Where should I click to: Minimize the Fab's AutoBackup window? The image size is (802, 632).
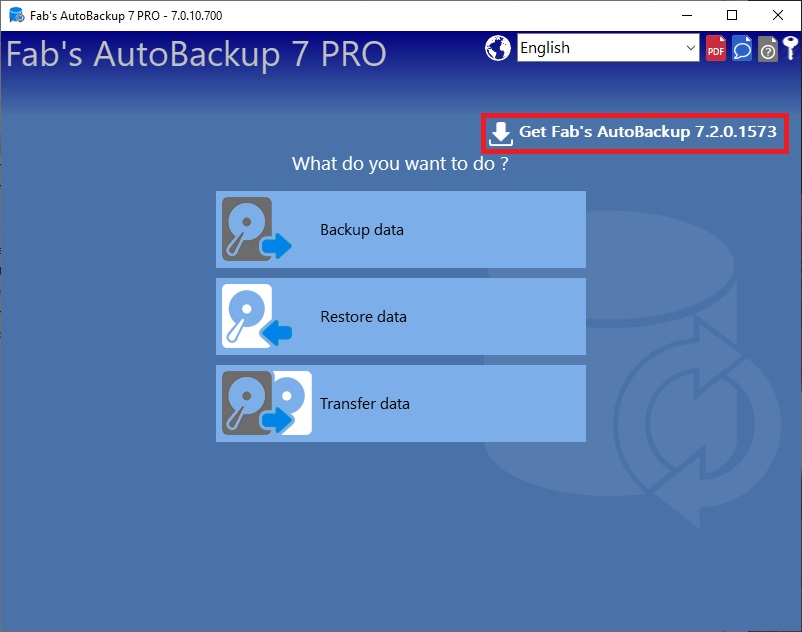pos(686,15)
